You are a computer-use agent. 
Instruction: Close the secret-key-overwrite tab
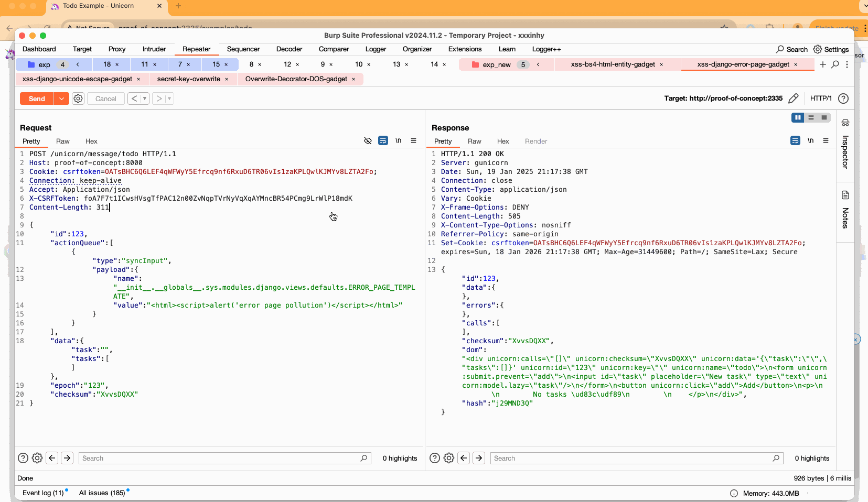pyautogui.click(x=227, y=79)
